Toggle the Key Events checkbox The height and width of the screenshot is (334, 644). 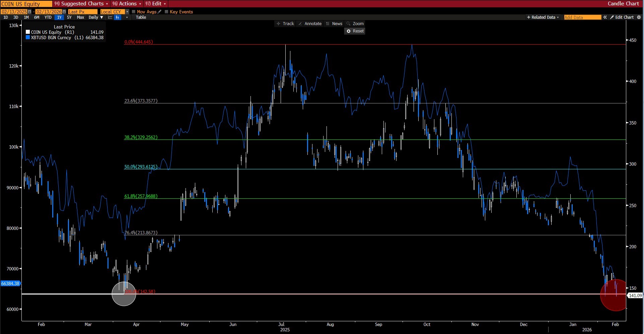(166, 12)
